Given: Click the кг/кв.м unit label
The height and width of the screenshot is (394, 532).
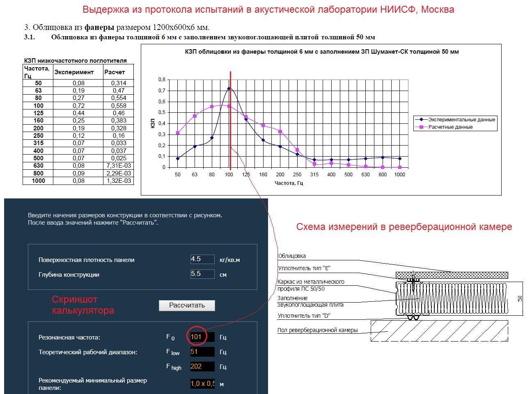Looking at the screenshot, I should point(230,260).
